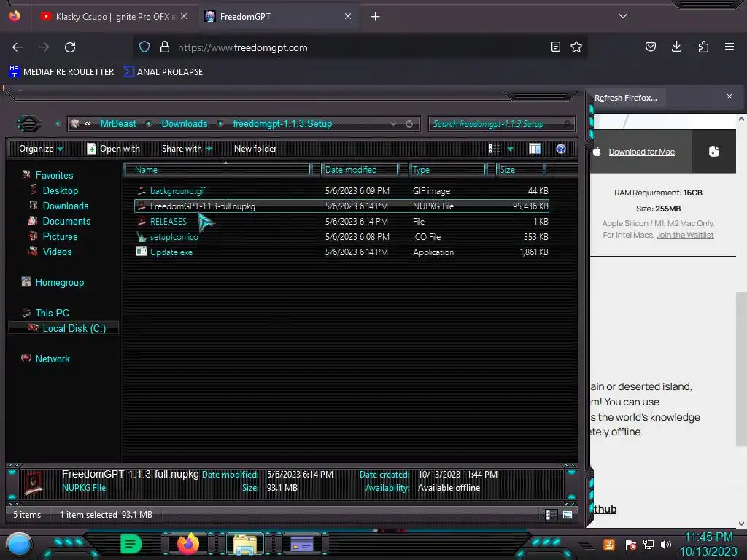
Task: Toggle reader view icon in address bar
Action: point(555,47)
